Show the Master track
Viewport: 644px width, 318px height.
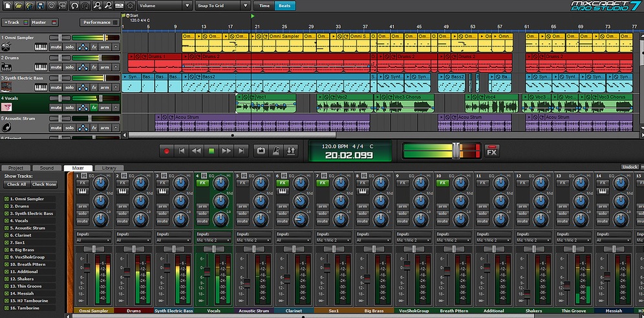[x=44, y=22]
